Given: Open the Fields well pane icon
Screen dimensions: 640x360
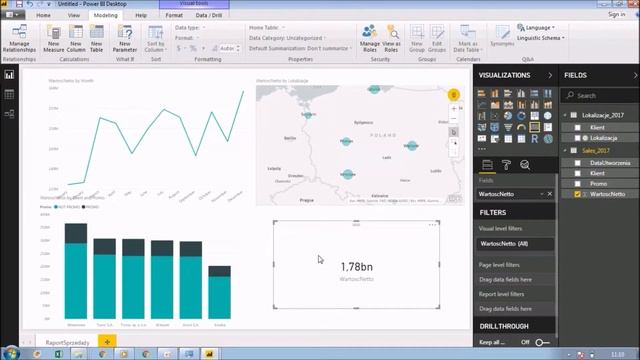Looking at the screenshot, I should [487, 165].
